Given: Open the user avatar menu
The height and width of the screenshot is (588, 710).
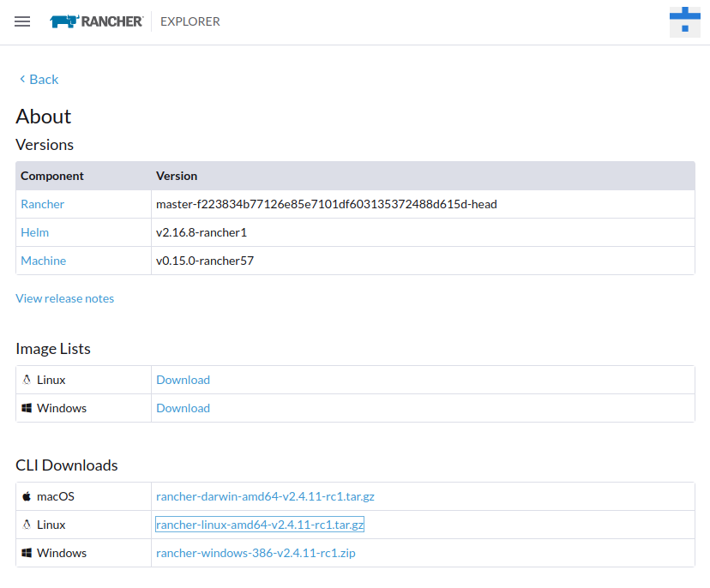Looking at the screenshot, I should 684,21.
